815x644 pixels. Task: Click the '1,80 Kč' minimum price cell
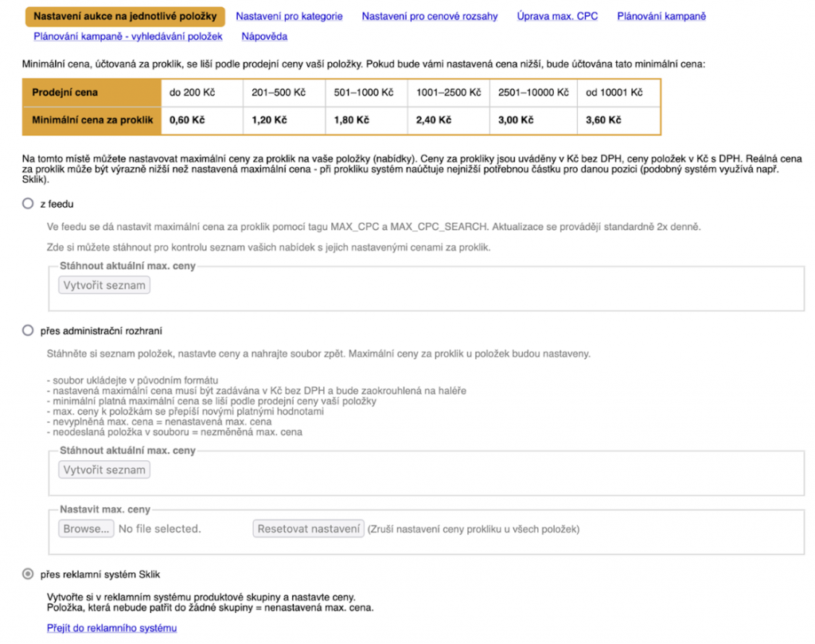[366, 120]
